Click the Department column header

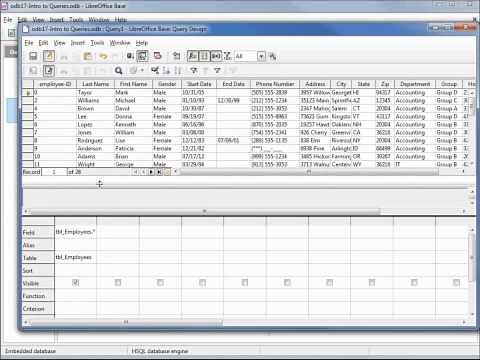point(415,84)
